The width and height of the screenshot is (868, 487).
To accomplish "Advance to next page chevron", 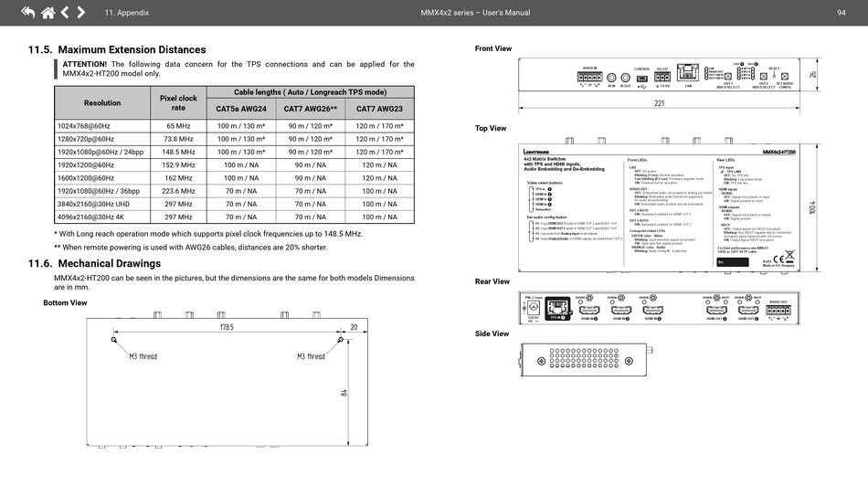I will [x=81, y=13].
